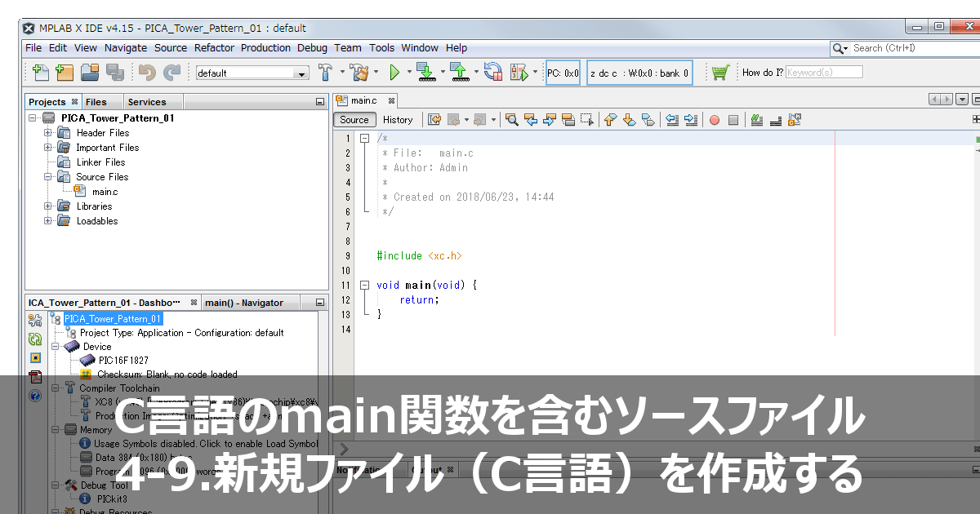This screenshot has height=514, width=980.
Task: Open the default configuration dropdown
Action: [300, 72]
